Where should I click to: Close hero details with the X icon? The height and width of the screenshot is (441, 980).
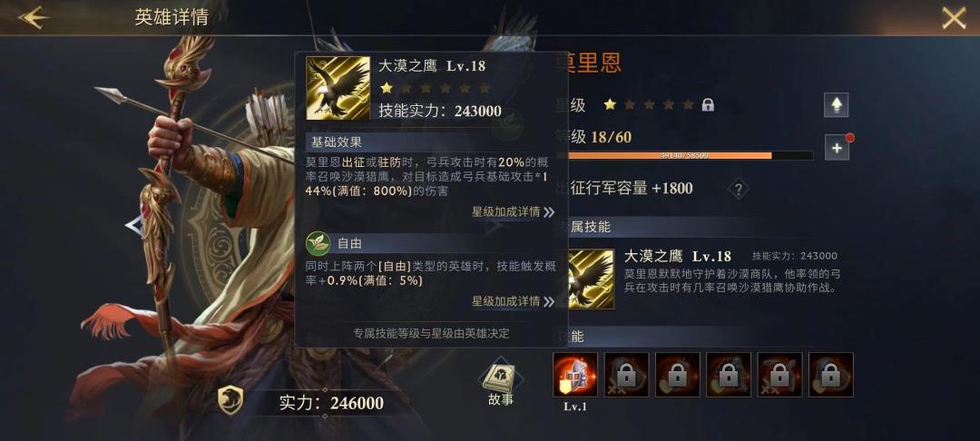click(954, 18)
